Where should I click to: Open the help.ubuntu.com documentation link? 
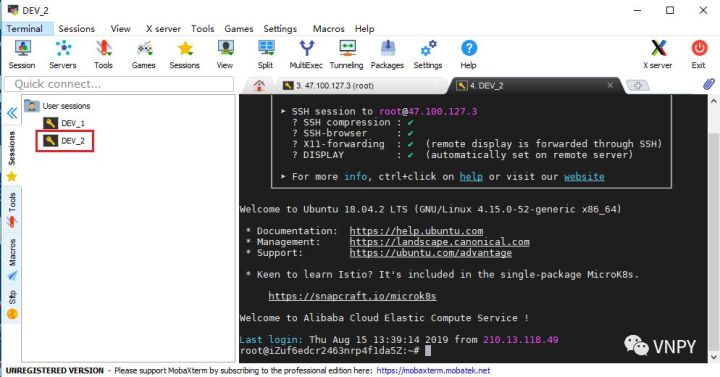[x=416, y=231]
